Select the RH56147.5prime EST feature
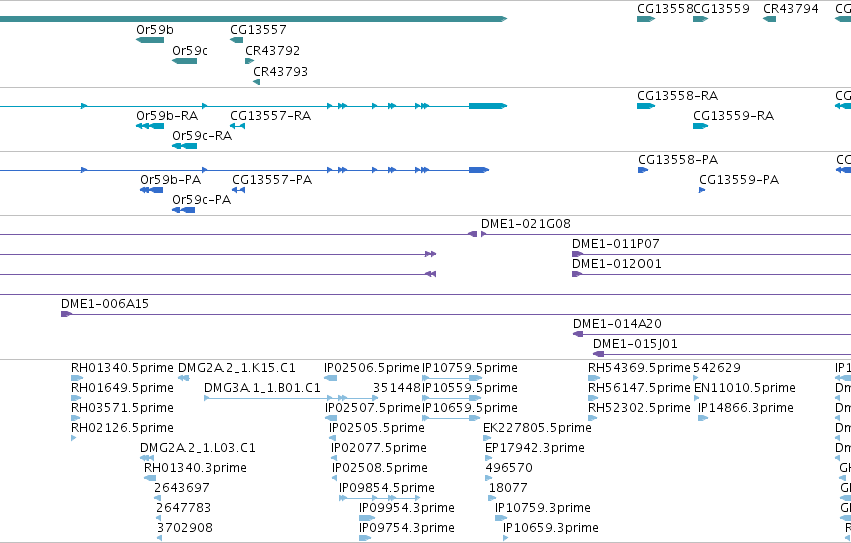The image size is (851, 543). tap(593, 398)
